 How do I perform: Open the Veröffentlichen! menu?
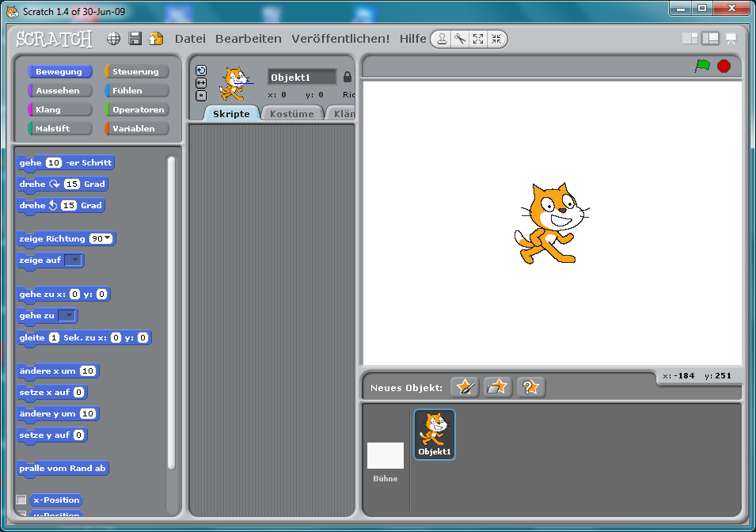pyautogui.click(x=340, y=39)
